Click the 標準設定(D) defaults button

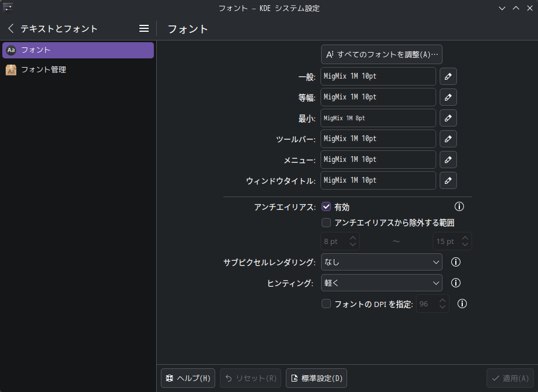click(316, 378)
